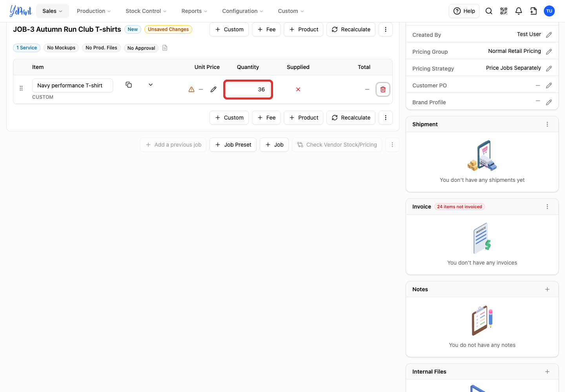Image resolution: width=565 pixels, height=392 pixels.
Task: Expand the line item chevron dropdown
Action: tap(151, 85)
